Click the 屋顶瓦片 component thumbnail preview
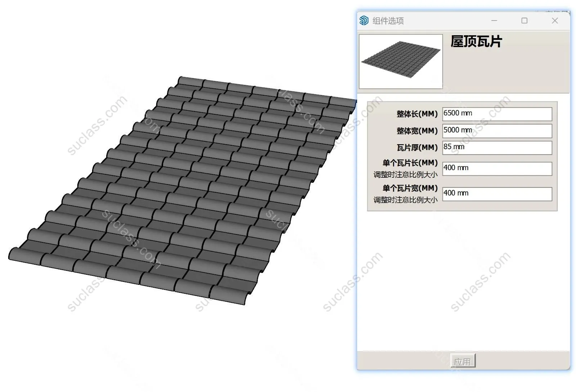The image size is (576, 392). [401, 61]
